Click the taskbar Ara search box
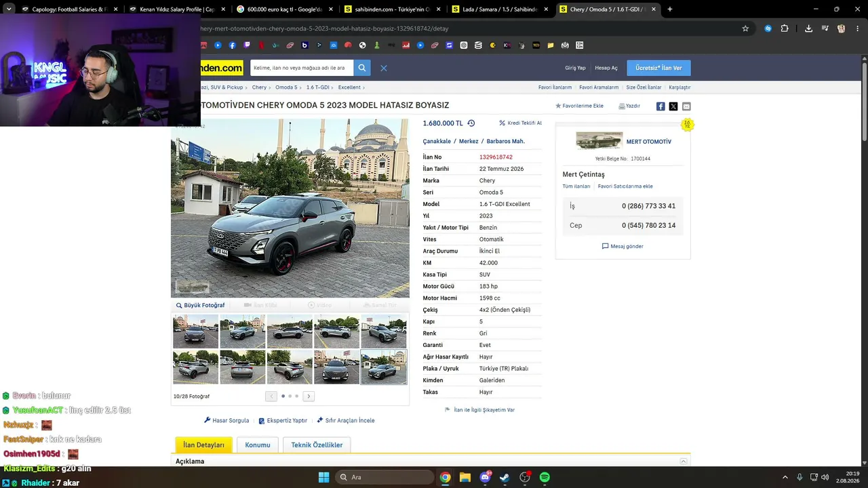Screen dimensions: 868x488 point(385,477)
